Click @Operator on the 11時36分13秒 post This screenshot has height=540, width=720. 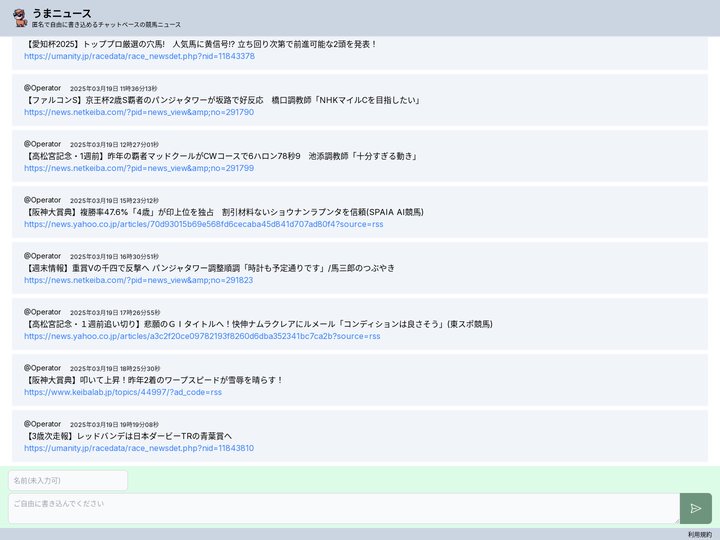pyautogui.click(x=42, y=88)
